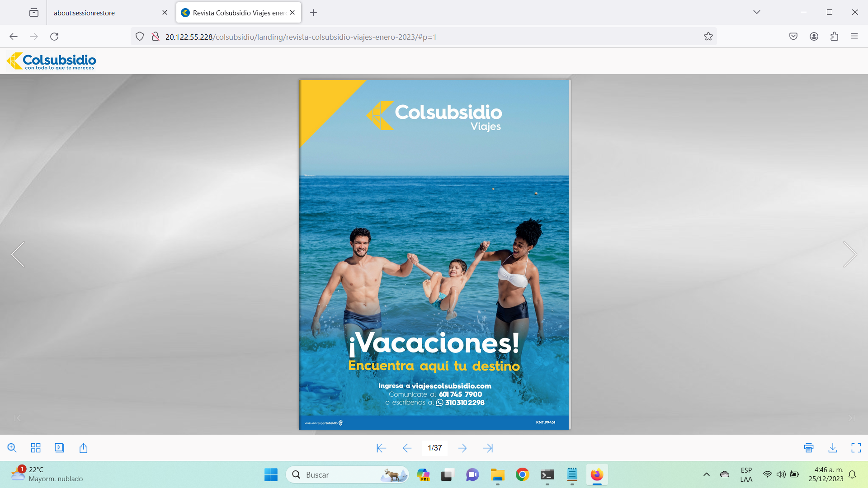Click the page number field 1/37
868x488 pixels.
[434, 448]
